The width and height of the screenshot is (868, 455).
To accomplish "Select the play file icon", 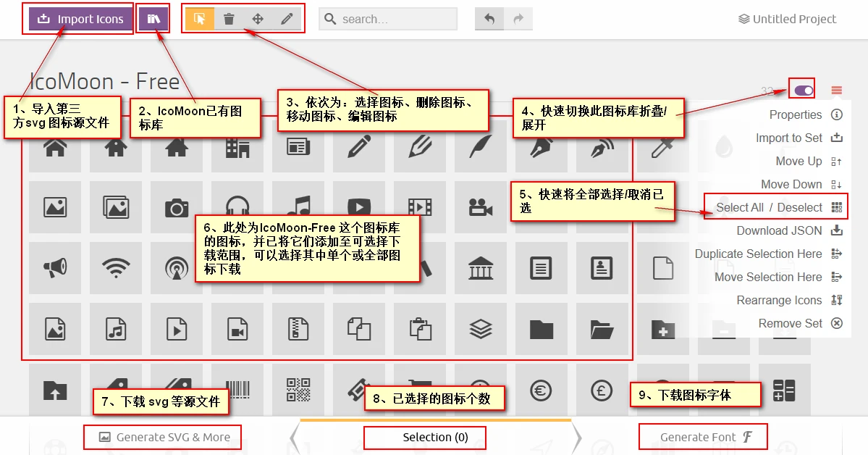I will click(177, 329).
